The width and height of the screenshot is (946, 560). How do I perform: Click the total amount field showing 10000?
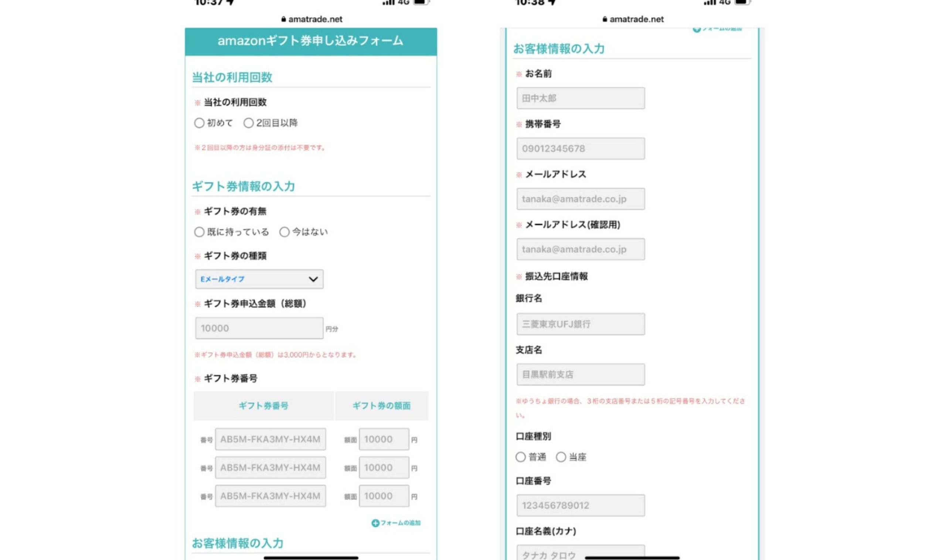click(x=259, y=328)
